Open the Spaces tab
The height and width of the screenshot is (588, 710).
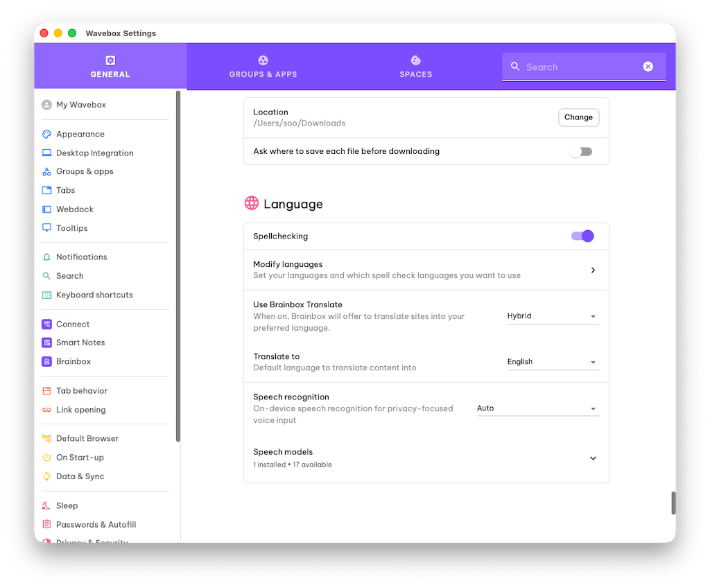point(415,67)
